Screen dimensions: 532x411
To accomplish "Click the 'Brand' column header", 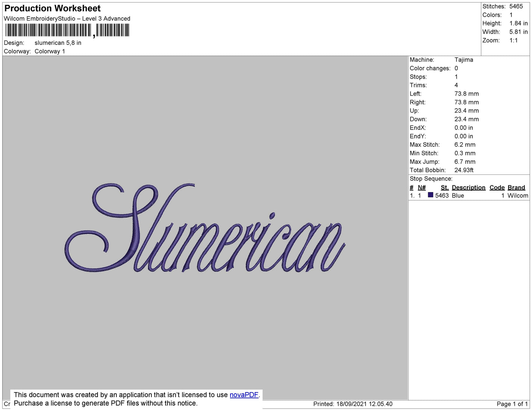I will pos(516,187).
